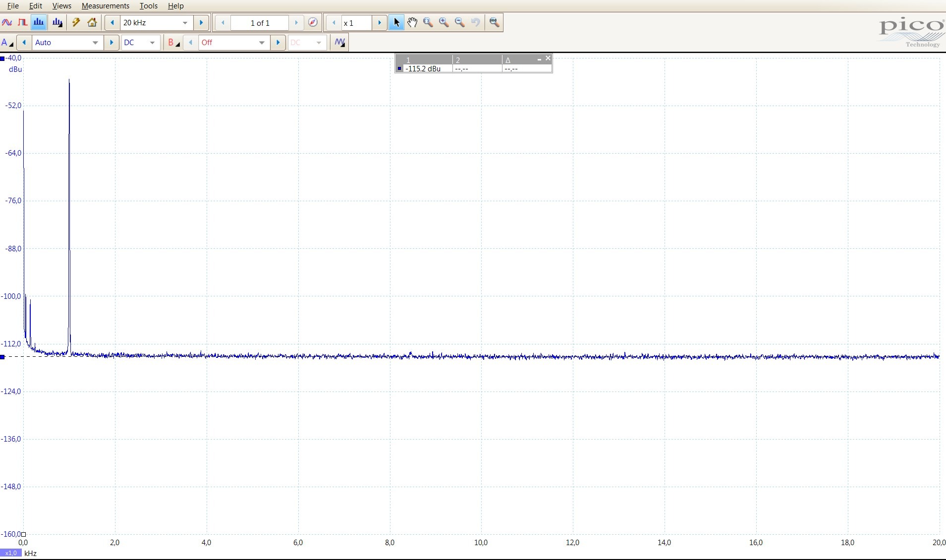946x560 pixels.
Task: Click the x 1 zoom field
Action: pos(356,23)
